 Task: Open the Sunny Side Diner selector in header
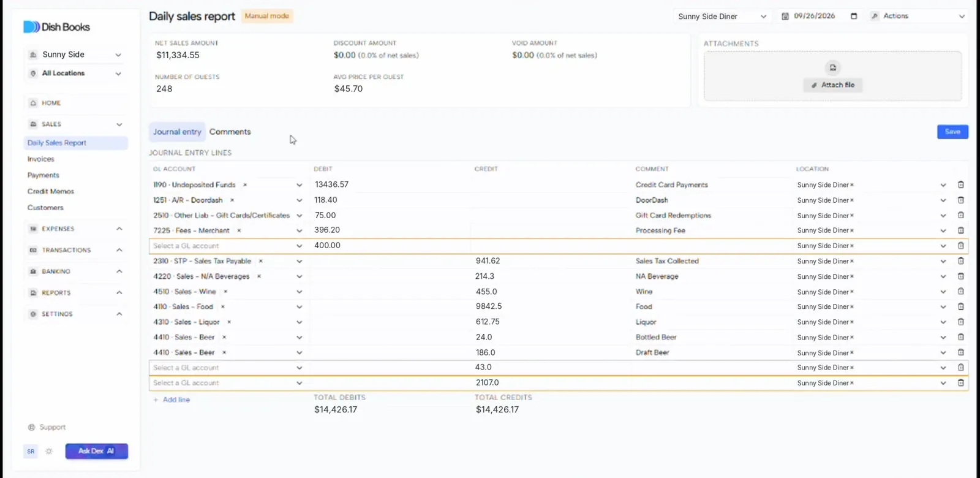722,17
